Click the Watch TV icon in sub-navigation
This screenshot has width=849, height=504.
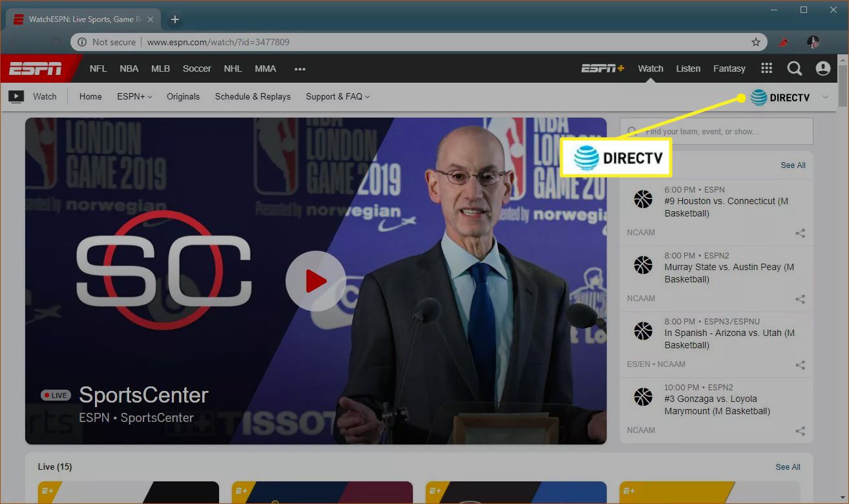(x=16, y=97)
